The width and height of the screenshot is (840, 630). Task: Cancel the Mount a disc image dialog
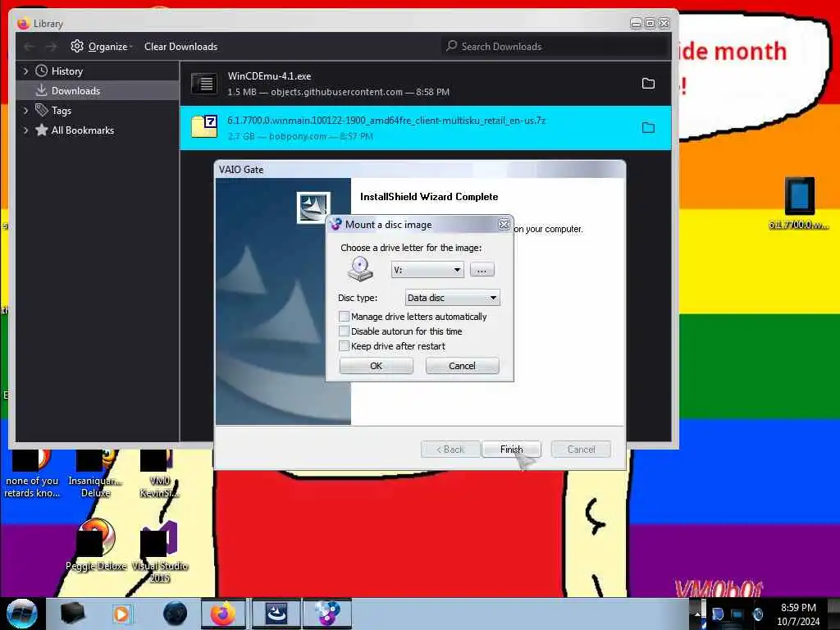click(462, 366)
